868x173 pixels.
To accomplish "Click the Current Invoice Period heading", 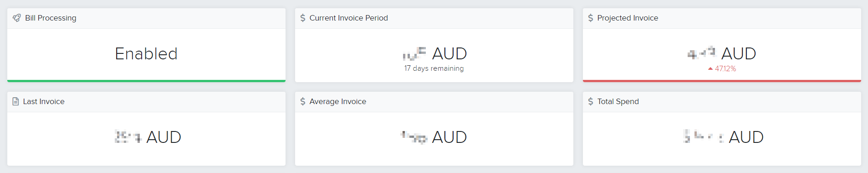I will coord(349,18).
